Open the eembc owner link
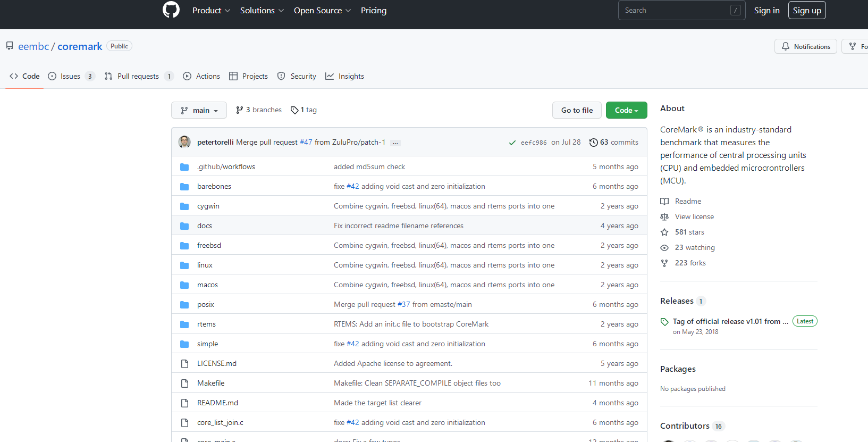Screen dimensions: 868x442 pyautogui.click(x=33, y=46)
